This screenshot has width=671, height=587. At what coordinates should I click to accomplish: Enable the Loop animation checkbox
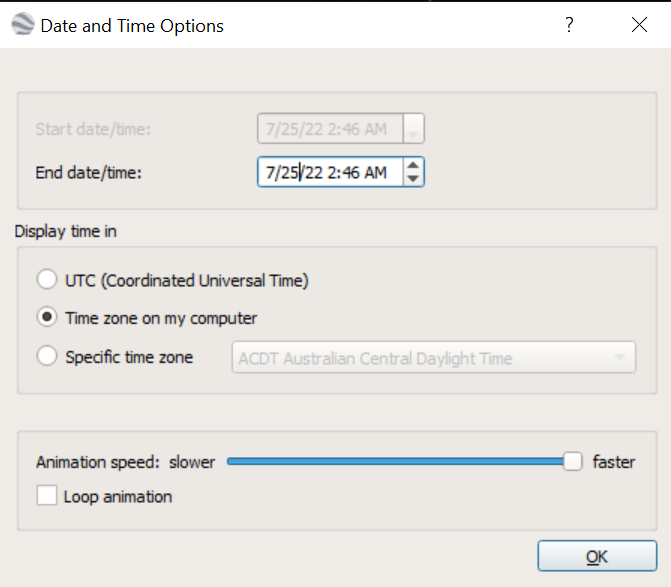pos(47,495)
